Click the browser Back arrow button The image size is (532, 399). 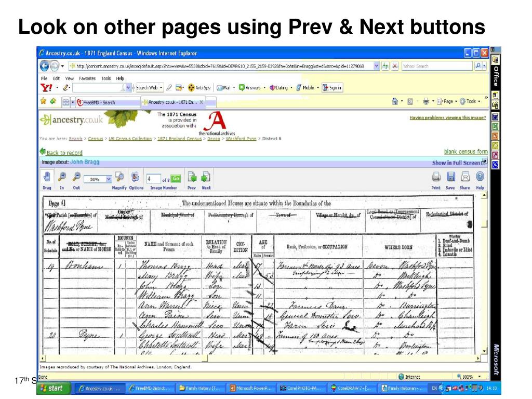click(45, 66)
